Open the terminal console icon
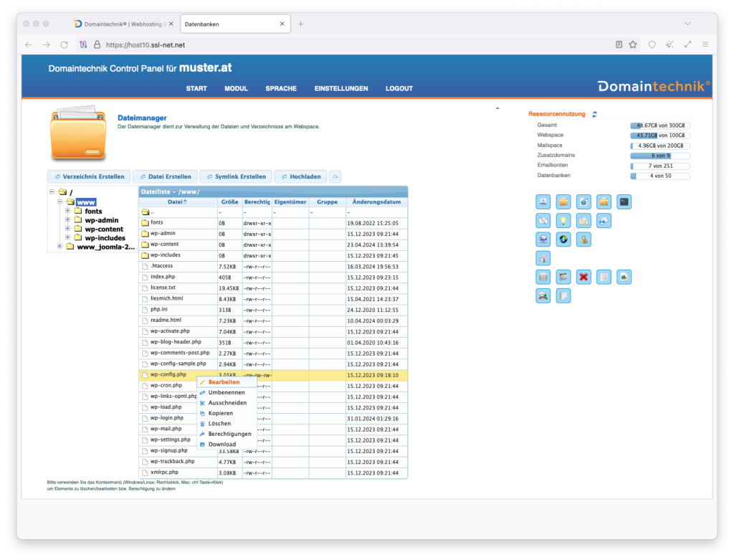The image size is (734, 560). [624, 202]
